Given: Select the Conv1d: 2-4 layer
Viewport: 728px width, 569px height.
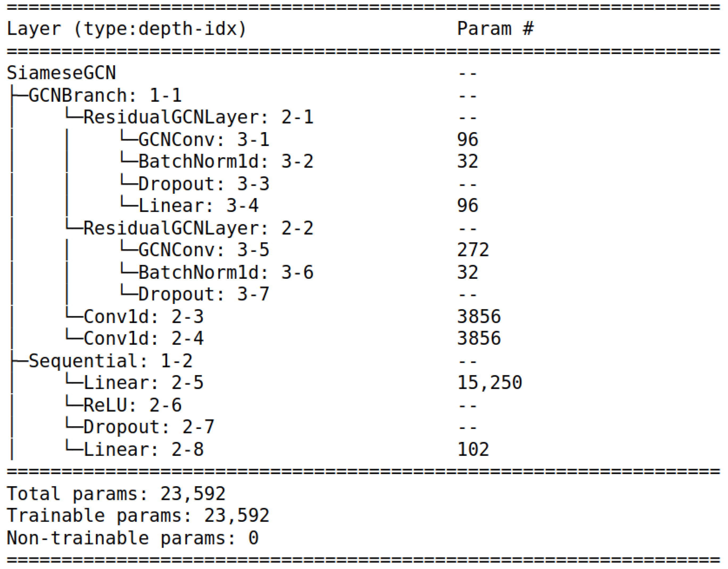Looking at the screenshot, I should click(x=143, y=339).
